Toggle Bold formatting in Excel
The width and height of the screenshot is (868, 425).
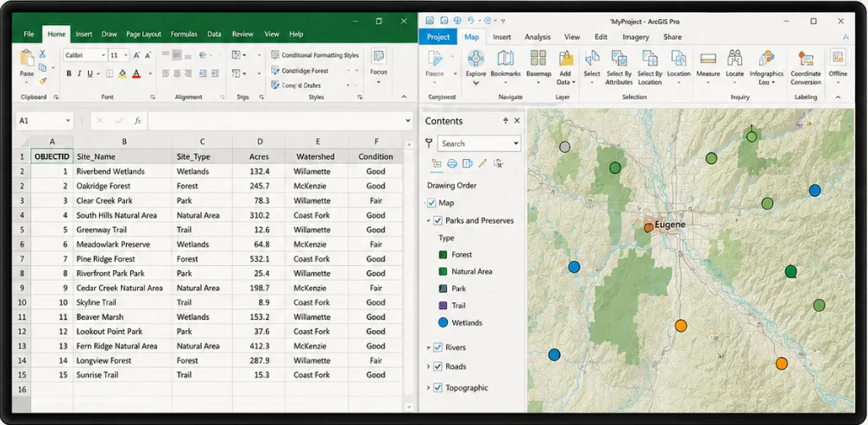click(x=69, y=73)
